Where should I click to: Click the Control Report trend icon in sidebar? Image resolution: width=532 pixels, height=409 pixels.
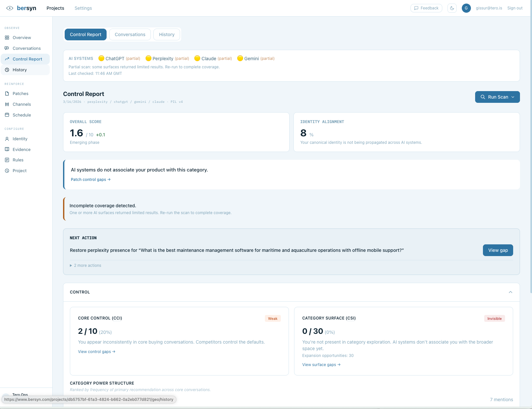(7, 59)
